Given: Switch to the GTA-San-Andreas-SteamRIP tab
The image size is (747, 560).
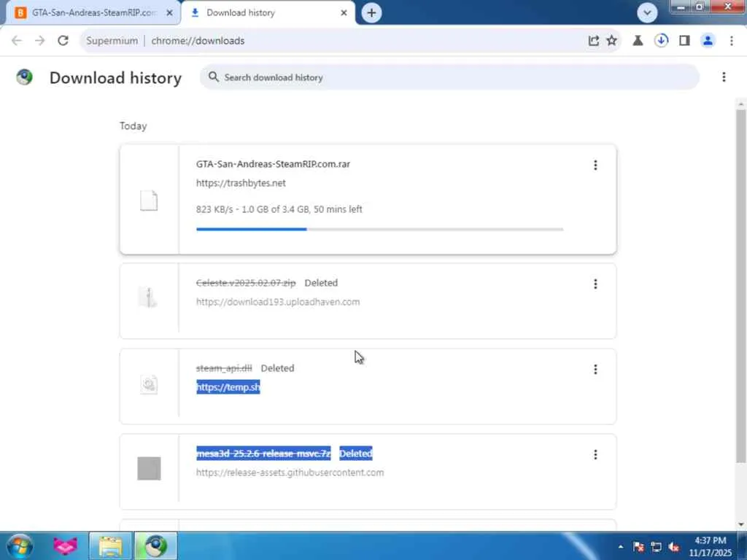Looking at the screenshot, I should point(93,13).
